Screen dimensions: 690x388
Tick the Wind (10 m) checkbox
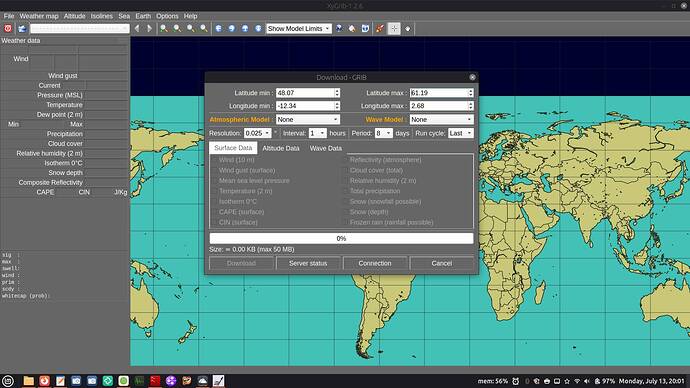[x=215, y=160]
